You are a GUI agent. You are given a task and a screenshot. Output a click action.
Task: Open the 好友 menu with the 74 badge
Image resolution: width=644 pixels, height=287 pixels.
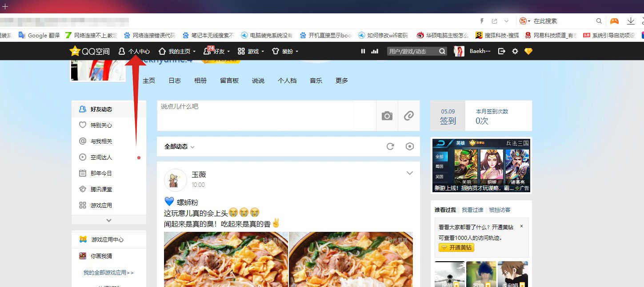(x=216, y=52)
